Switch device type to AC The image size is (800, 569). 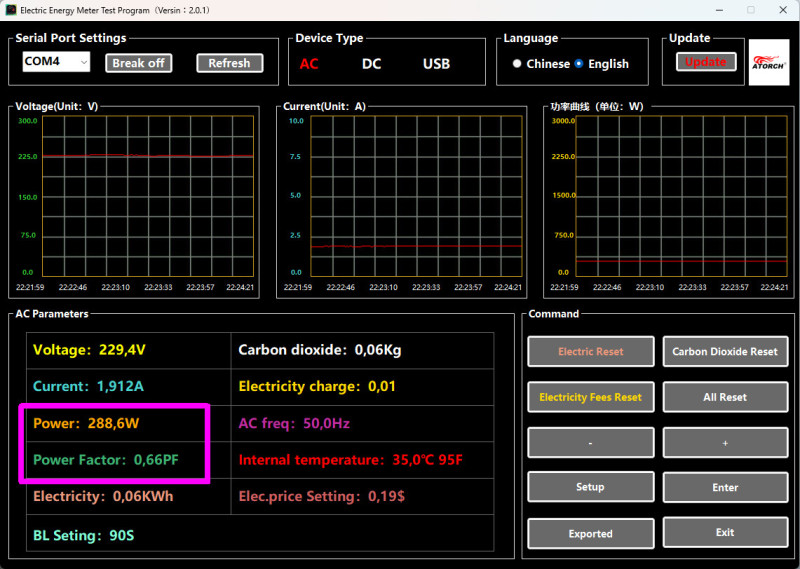pos(310,64)
